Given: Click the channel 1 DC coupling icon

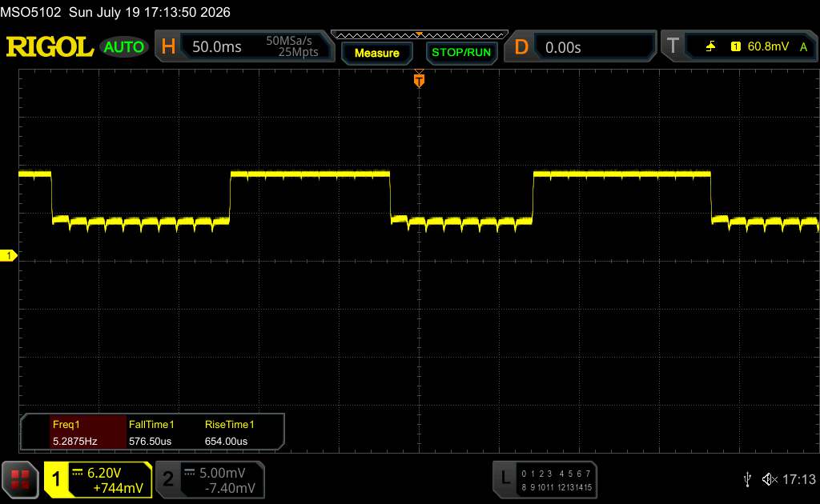Looking at the screenshot, I should tap(78, 473).
